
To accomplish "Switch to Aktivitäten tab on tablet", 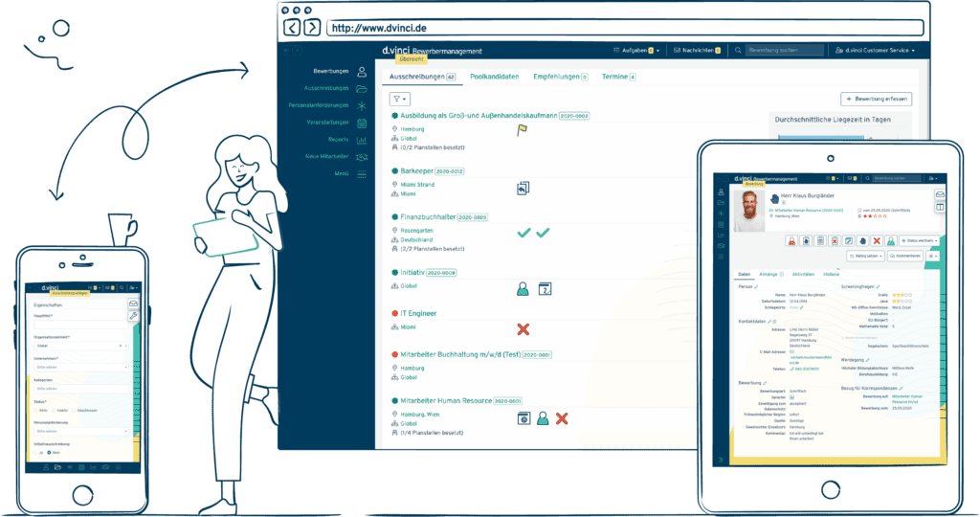I will pyautogui.click(x=803, y=275).
